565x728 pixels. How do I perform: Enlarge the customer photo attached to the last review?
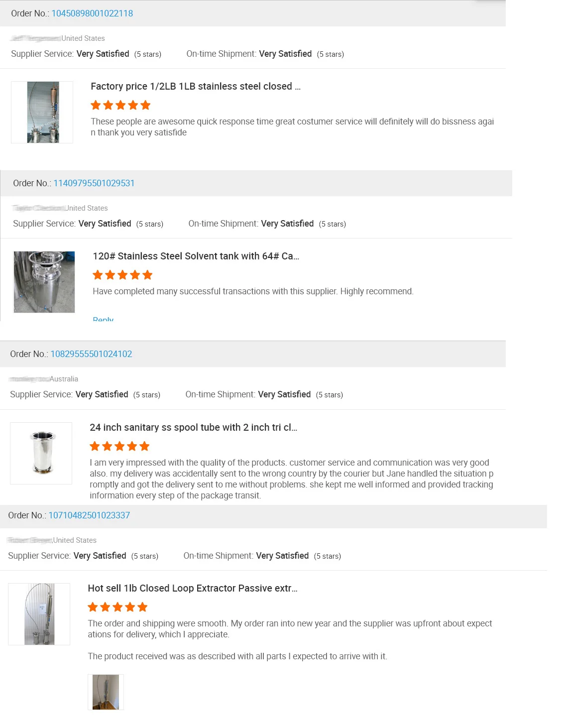pos(106,692)
